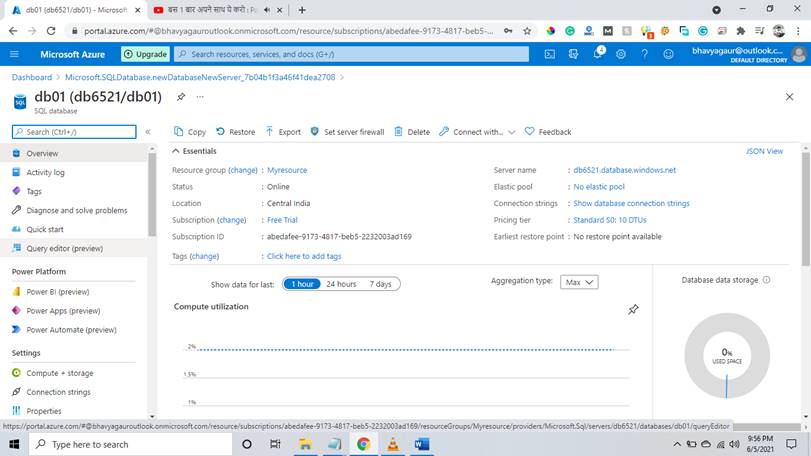Open Directory and subscription filter icon
The image size is (811, 456).
[x=573, y=54]
